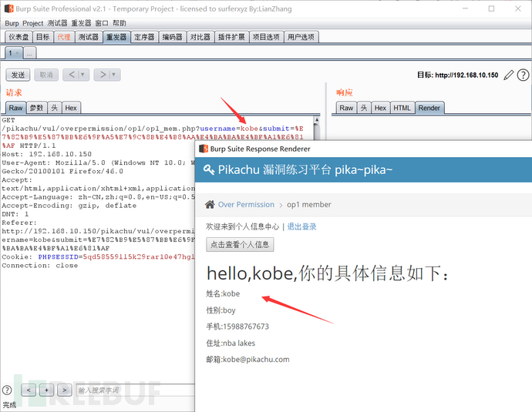Click the pencil edit-target icon

click(508, 75)
